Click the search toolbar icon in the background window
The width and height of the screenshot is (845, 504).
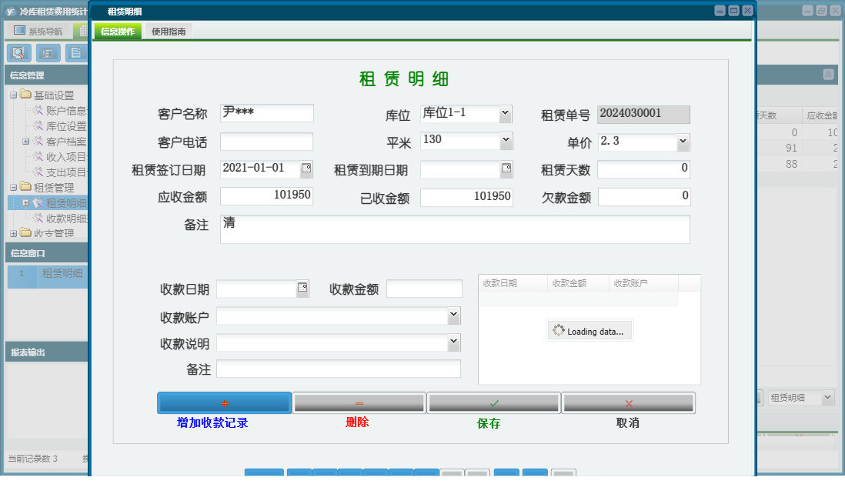[18, 53]
